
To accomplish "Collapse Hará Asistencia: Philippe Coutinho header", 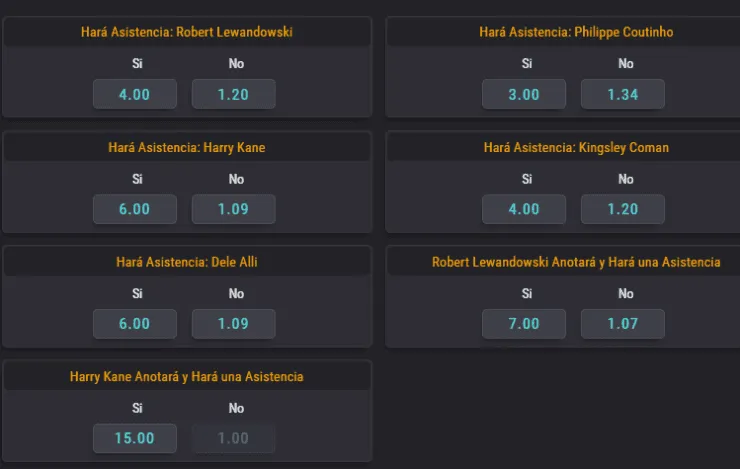I will [576, 32].
